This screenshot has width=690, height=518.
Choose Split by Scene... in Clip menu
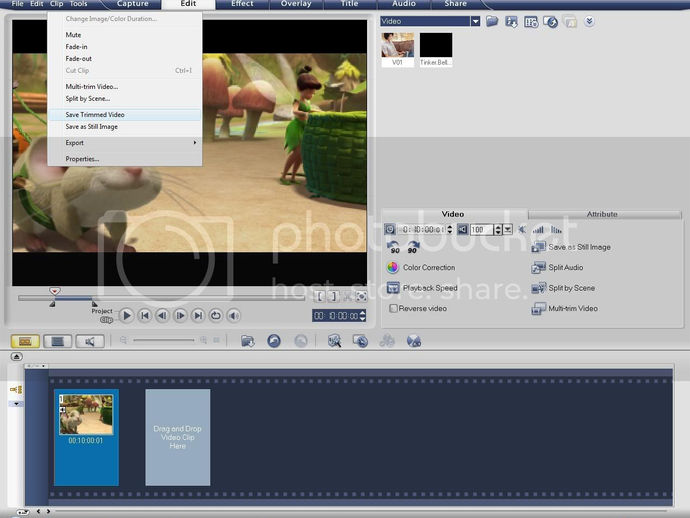125,99
